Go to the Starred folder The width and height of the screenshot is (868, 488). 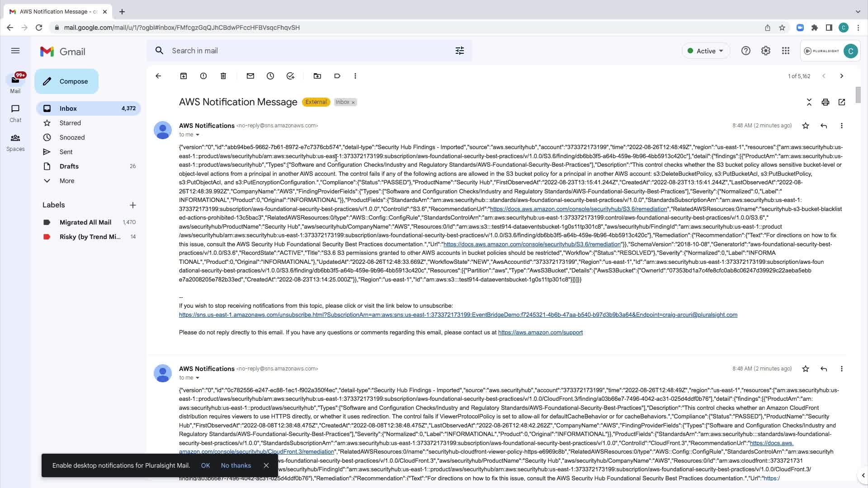pyautogui.click(x=70, y=123)
